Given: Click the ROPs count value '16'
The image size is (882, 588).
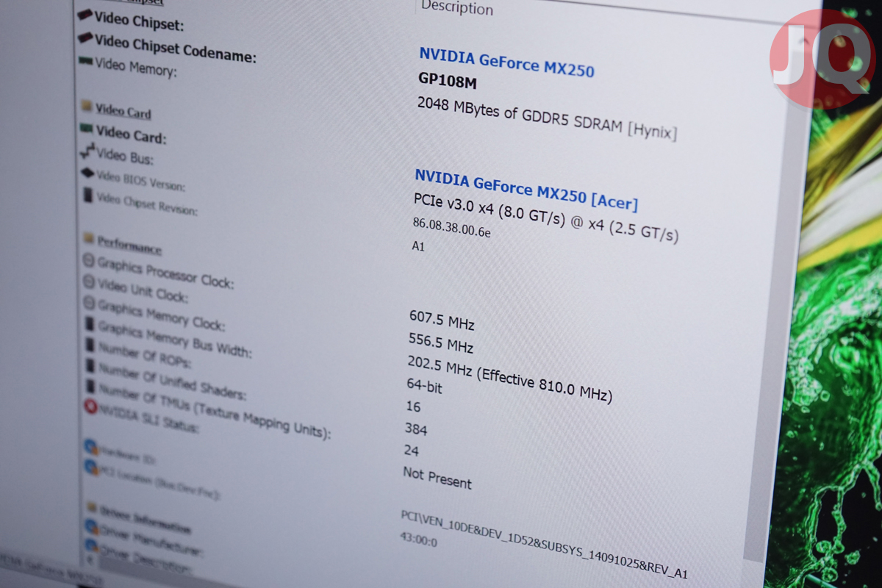Looking at the screenshot, I should point(413,406).
